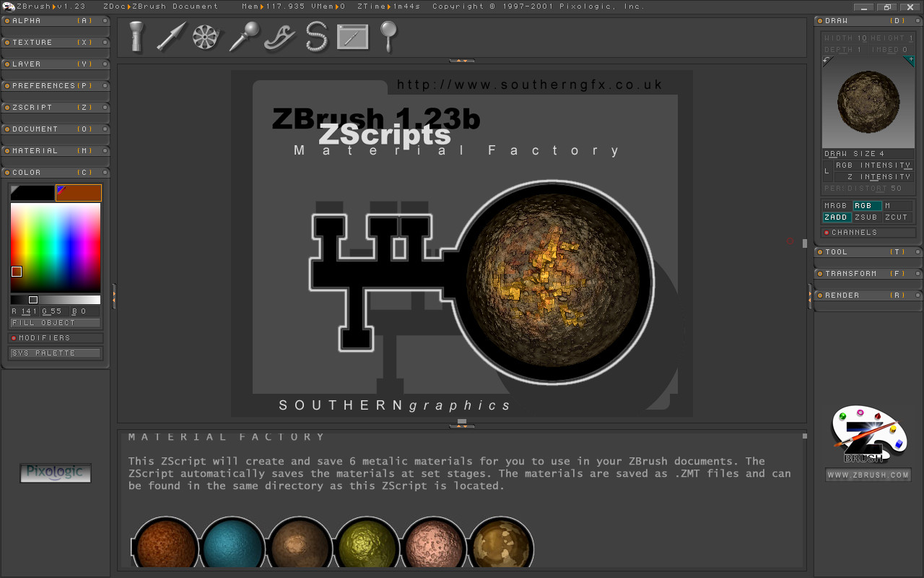The image size is (924, 578).
Task: Expand the Alpha palette
Action: (x=56, y=21)
